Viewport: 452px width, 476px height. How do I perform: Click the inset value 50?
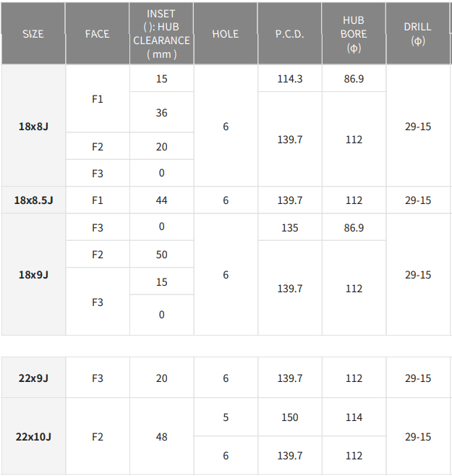pyautogui.click(x=161, y=255)
